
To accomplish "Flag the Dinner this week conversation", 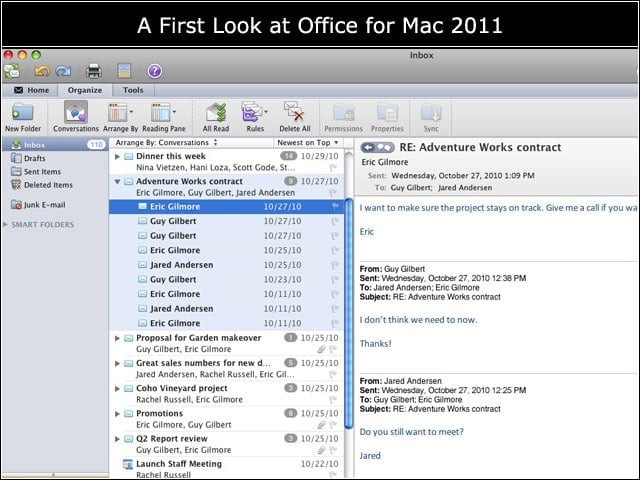I will point(333,167).
